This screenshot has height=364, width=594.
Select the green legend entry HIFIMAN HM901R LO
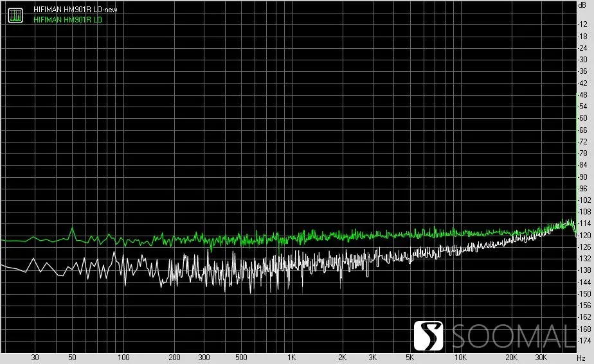coord(67,20)
